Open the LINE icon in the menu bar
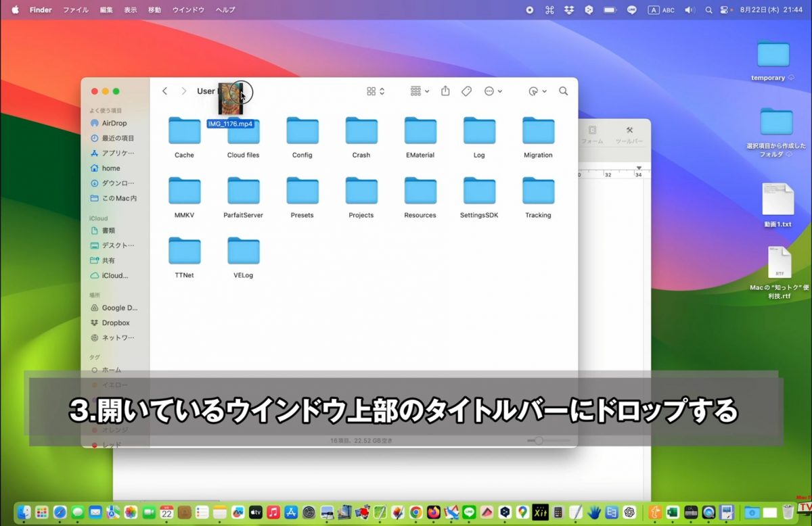The width and height of the screenshot is (812, 526). coord(631,10)
